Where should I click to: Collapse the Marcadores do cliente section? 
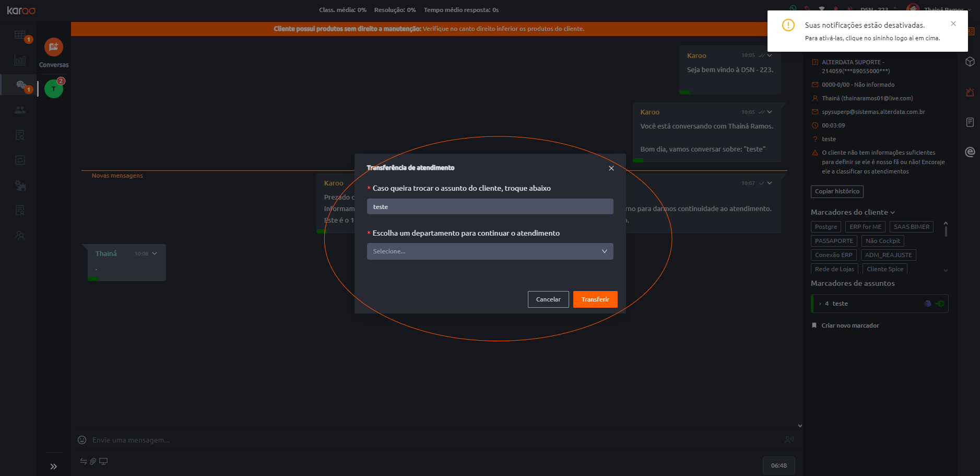tap(892, 212)
